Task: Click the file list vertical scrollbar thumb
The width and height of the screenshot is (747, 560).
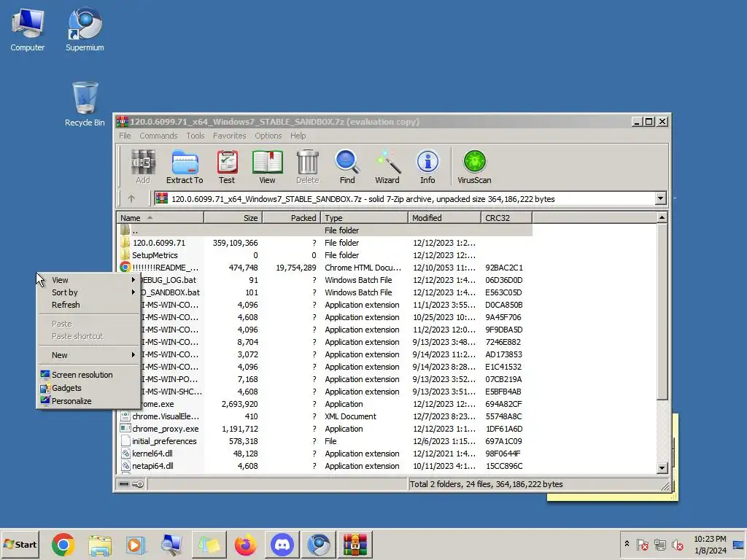Action: click(x=662, y=311)
